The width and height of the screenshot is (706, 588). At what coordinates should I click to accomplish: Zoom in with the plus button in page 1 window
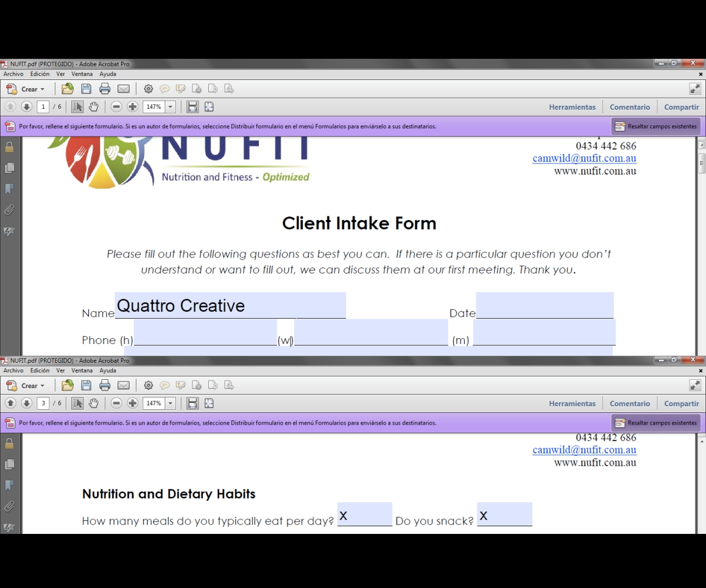pos(133,107)
